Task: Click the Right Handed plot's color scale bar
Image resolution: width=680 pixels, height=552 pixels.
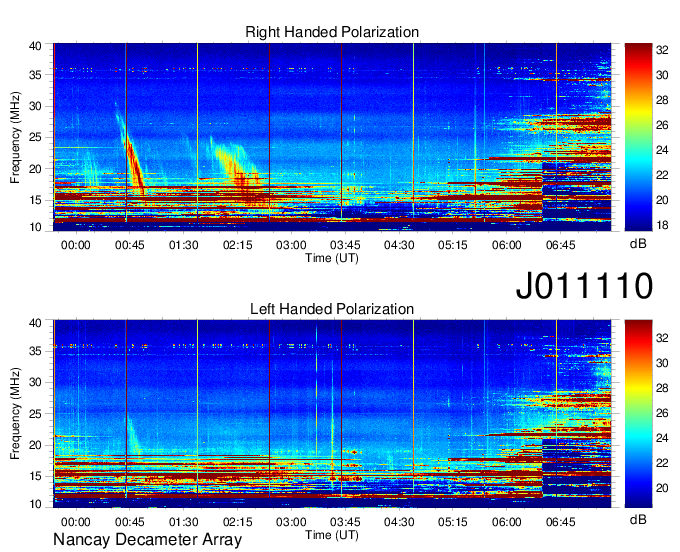Action: pyautogui.click(x=638, y=137)
